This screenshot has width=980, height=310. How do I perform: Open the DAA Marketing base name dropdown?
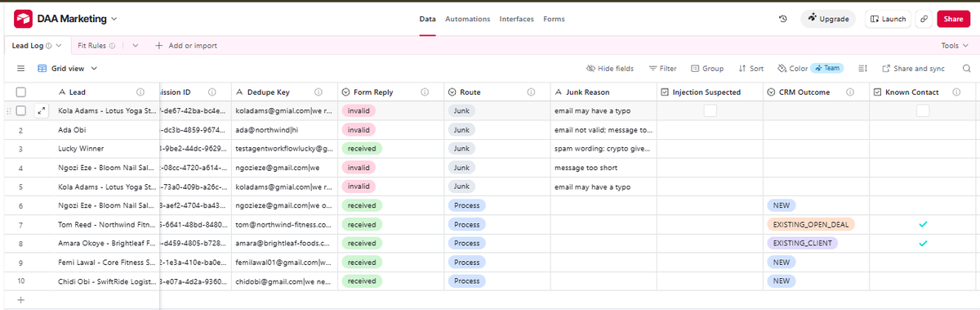(114, 19)
